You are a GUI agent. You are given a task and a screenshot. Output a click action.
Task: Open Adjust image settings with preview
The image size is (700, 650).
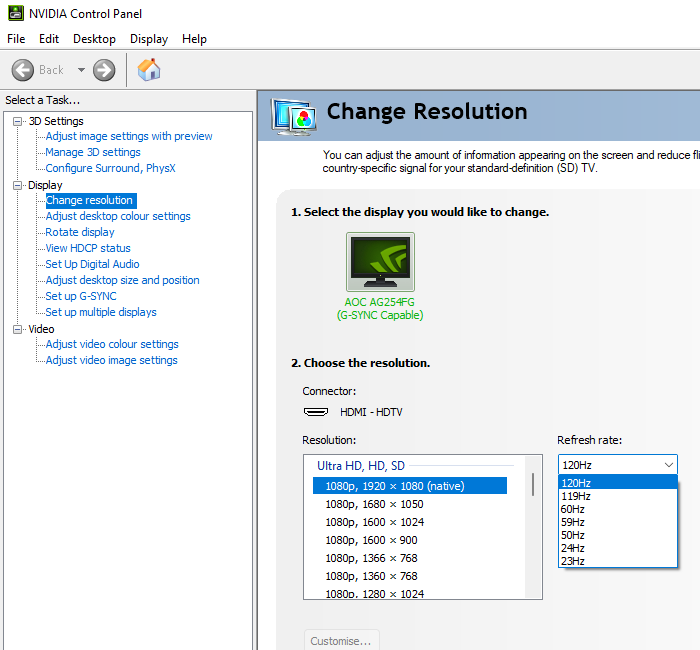pos(129,136)
